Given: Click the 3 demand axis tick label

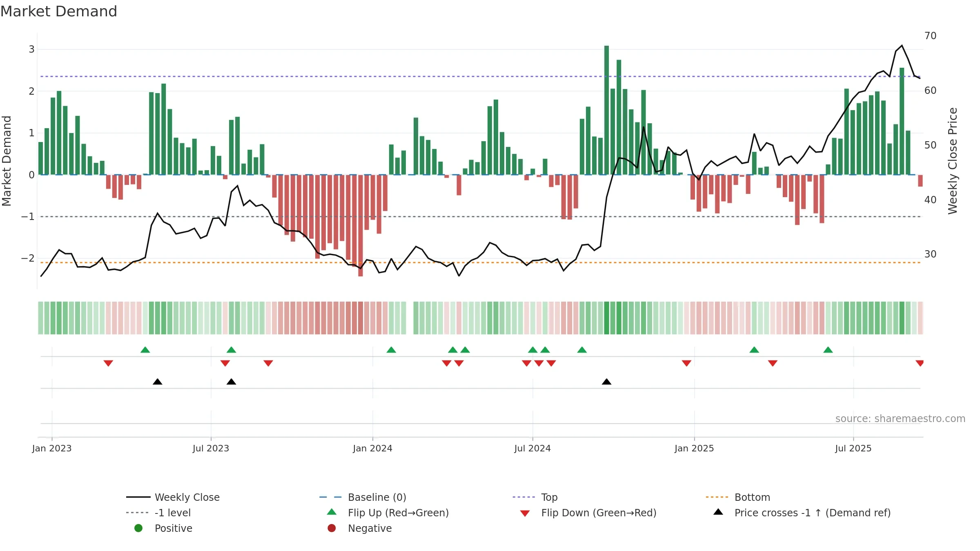Looking at the screenshot, I should tap(31, 49).
